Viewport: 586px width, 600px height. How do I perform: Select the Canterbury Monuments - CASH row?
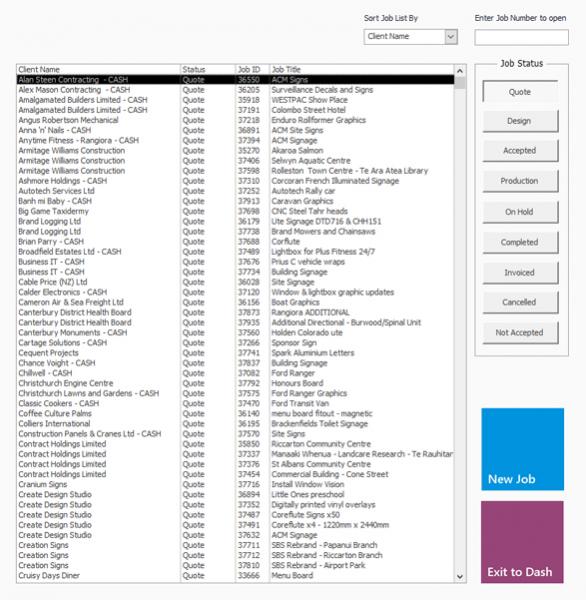tap(235, 333)
